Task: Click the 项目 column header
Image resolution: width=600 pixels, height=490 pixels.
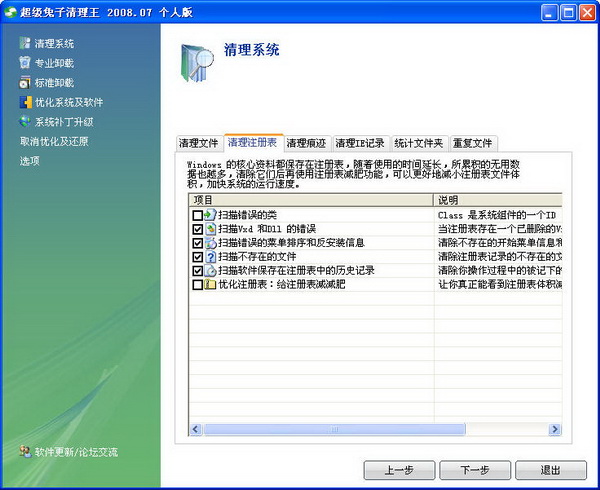Action: [311, 200]
